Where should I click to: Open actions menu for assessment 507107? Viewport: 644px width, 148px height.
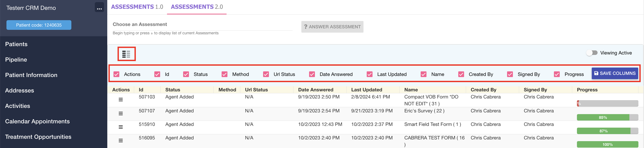(121, 113)
